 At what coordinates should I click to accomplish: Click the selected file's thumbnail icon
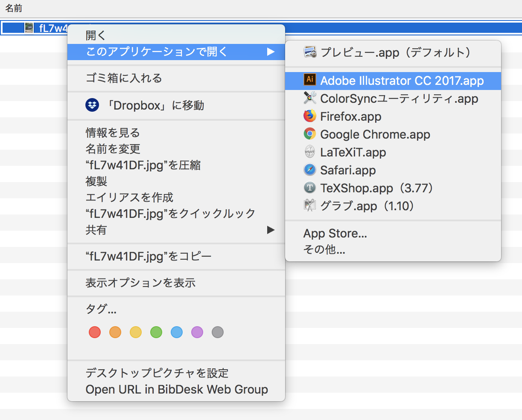coord(29,28)
